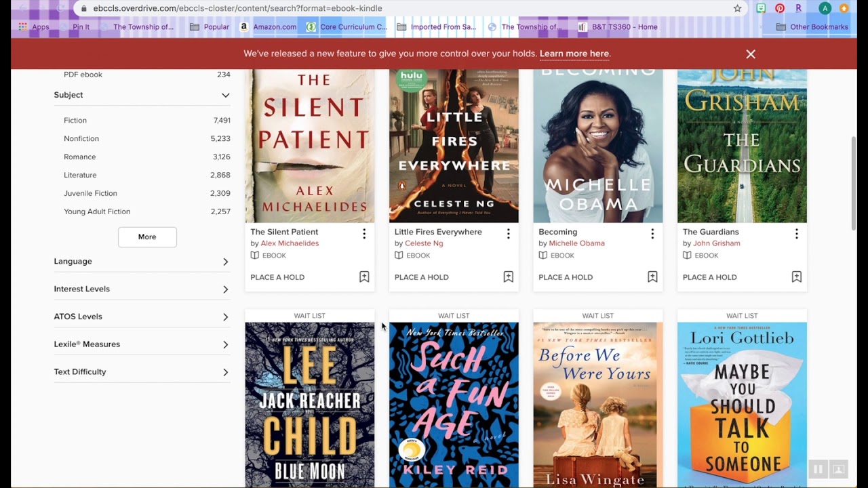
Task: Filter results by Young Adult Fiction
Action: pos(97,211)
